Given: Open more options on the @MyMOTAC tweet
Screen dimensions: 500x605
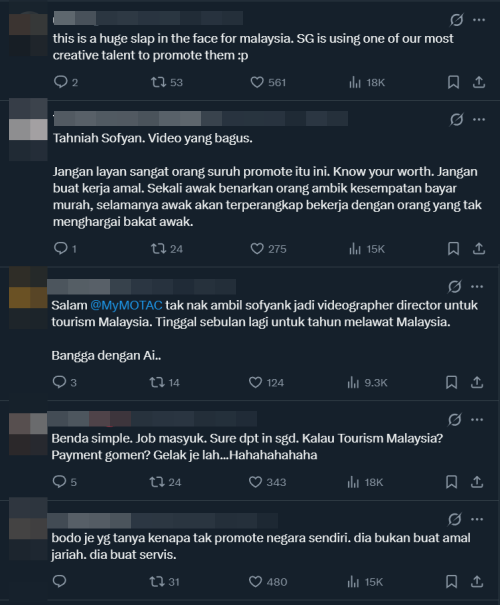Looking at the screenshot, I should click(477, 286).
